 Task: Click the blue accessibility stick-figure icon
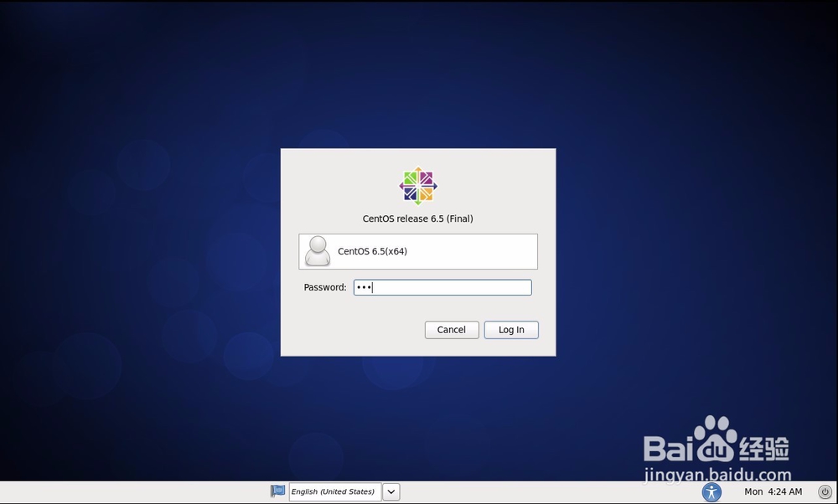pos(711,491)
